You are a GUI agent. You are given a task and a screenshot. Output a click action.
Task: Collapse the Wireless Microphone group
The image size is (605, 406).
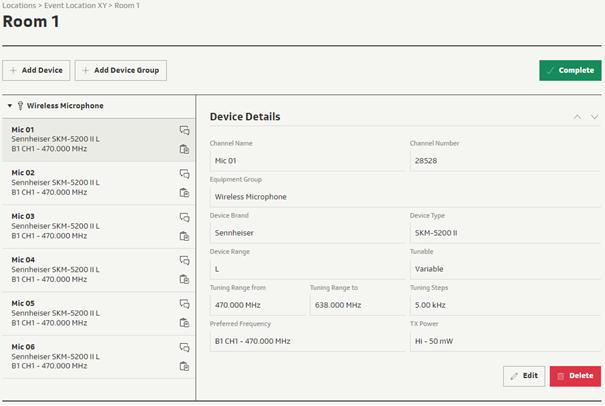coord(10,106)
